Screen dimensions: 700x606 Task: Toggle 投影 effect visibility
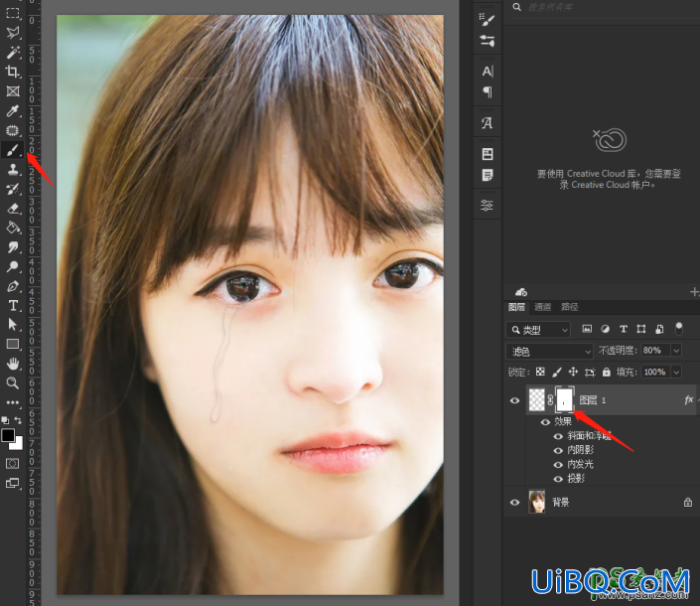558,479
